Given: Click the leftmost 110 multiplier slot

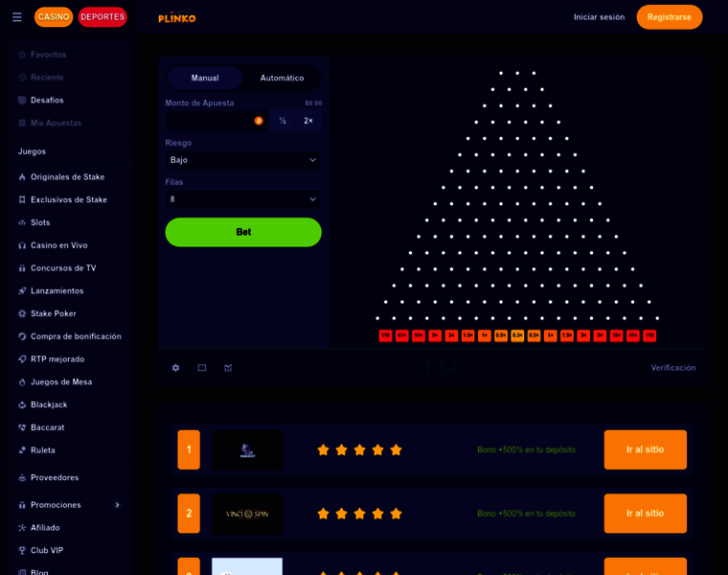Looking at the screenshot, I should pos(385,335).
